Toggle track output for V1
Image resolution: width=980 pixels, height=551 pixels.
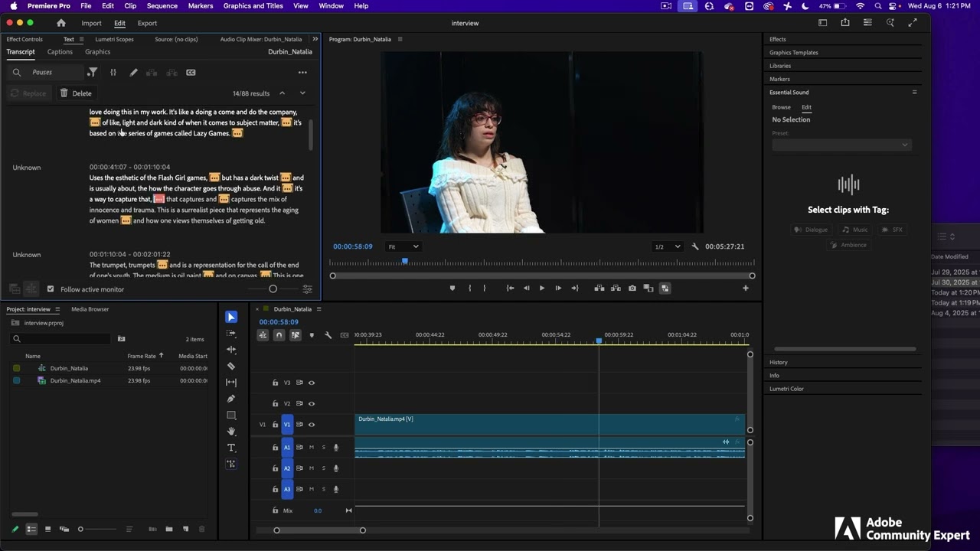pyautogui.click(x=312, y=425)
